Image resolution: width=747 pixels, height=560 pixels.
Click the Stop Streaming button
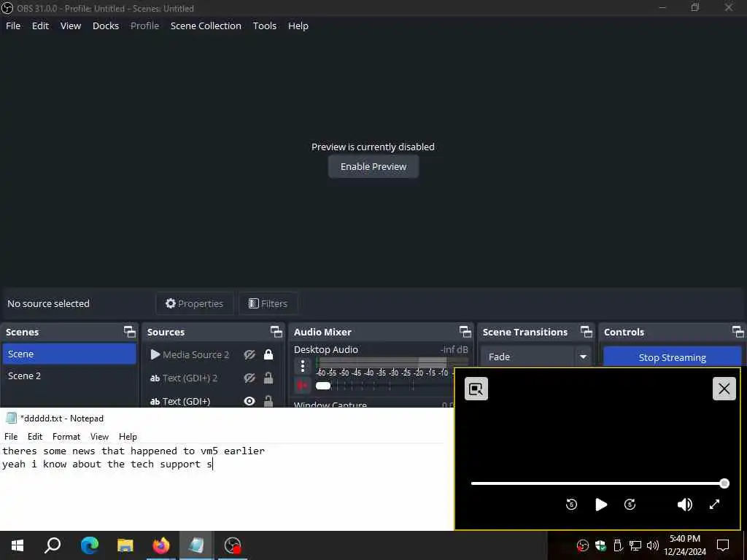click(x=672, y=357)
